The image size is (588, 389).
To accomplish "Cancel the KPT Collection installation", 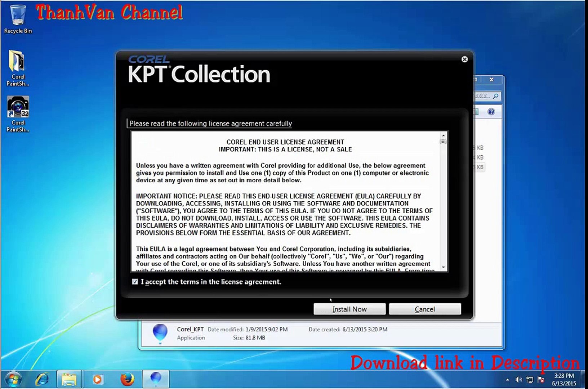I will coord(425,309).
